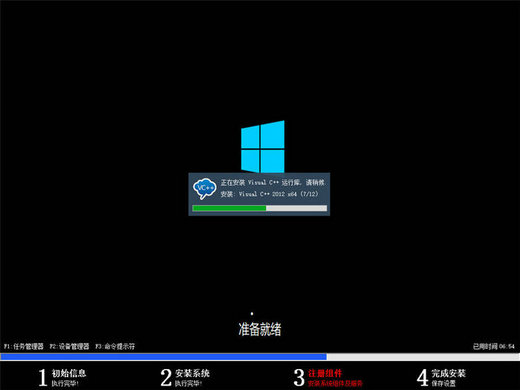Click the 已用时间 06:54 elapsed timer
Image resolution: width=520 pixels, height=390 pixels.
494,347
